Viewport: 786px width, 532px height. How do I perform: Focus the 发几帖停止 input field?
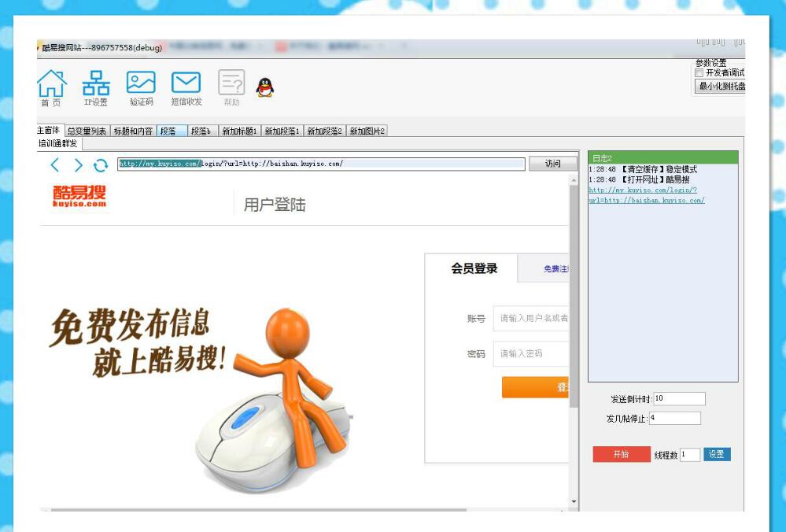(x=675, y=418)
